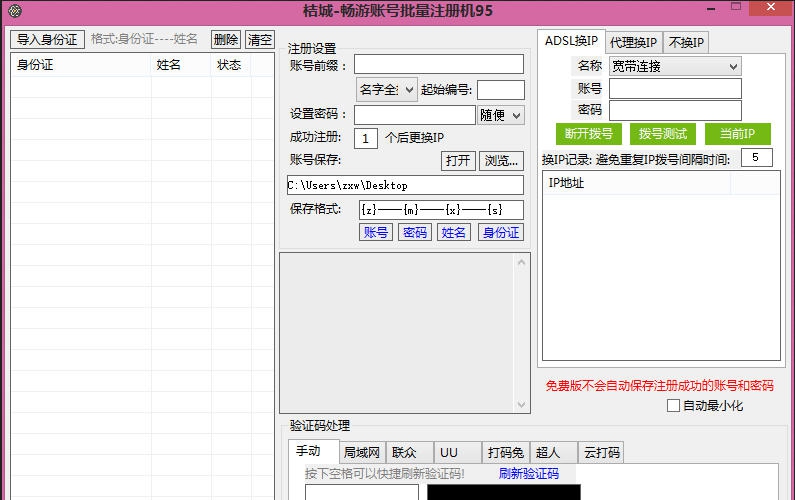The height and width of the screenshot is (500, 795).
Task: Enable the 自动最小化 checkbox
Action: pyautogui.click(x=673, y=406)
